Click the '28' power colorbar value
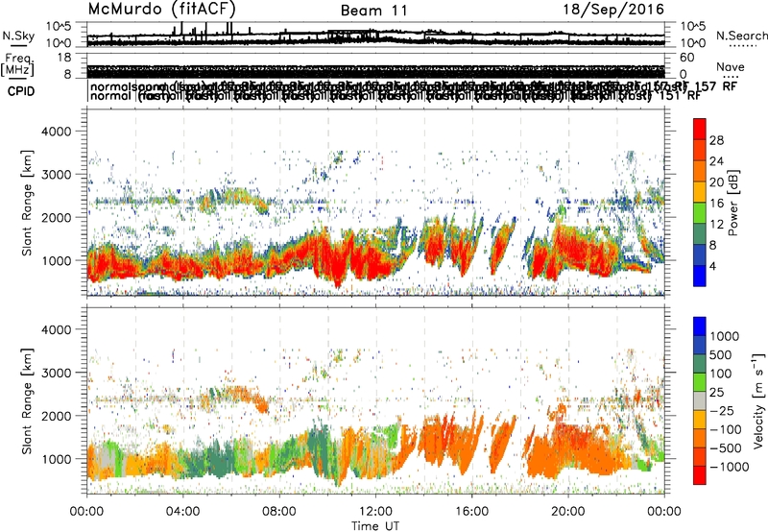 (716, 140)
